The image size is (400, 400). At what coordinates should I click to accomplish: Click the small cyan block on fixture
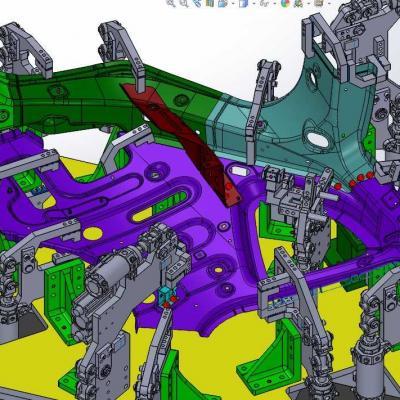point(165,294)
